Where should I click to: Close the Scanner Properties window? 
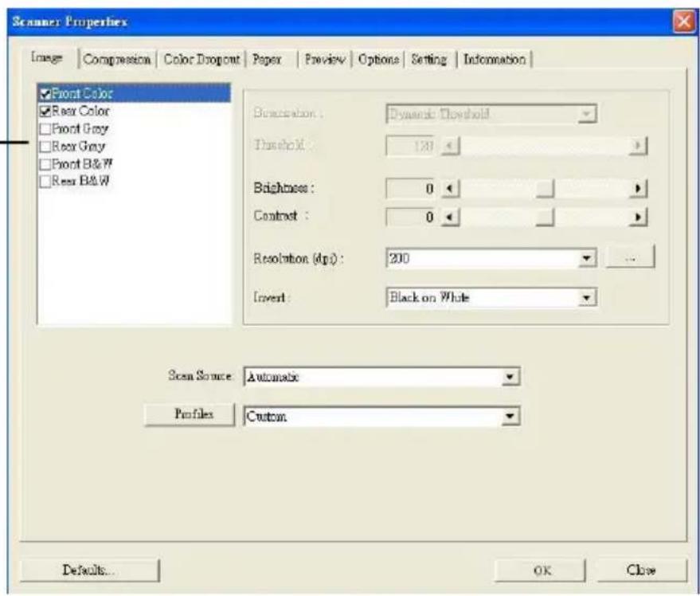pos(683,22)
